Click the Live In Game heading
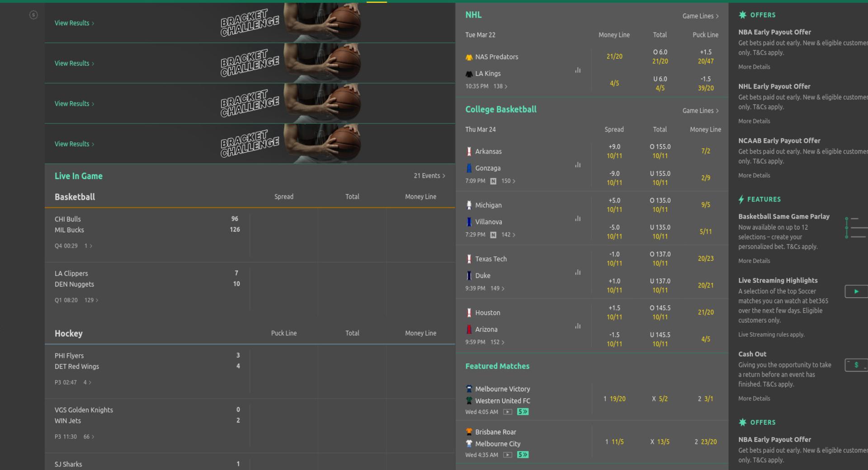 click(x=79, y=176)
